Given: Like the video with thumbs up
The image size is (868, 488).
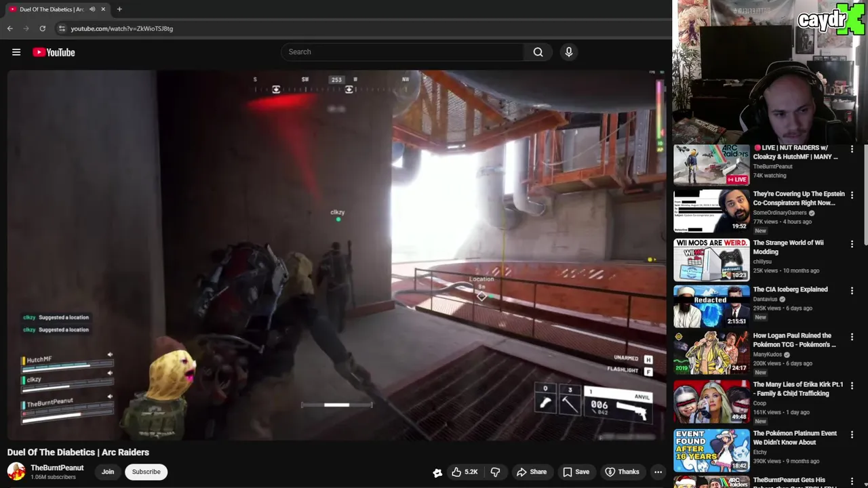Looking at the screenshot, I should (465, 472).
